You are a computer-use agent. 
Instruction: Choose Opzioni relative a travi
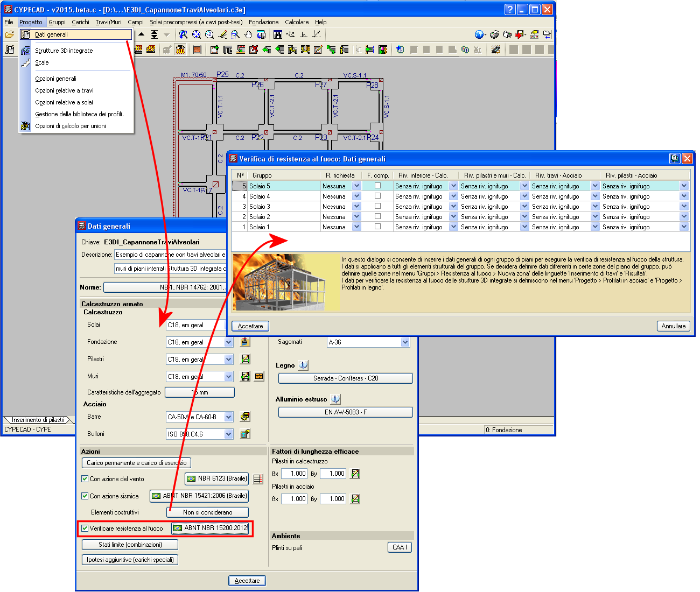pyautogui.click(x=64, y=90)
